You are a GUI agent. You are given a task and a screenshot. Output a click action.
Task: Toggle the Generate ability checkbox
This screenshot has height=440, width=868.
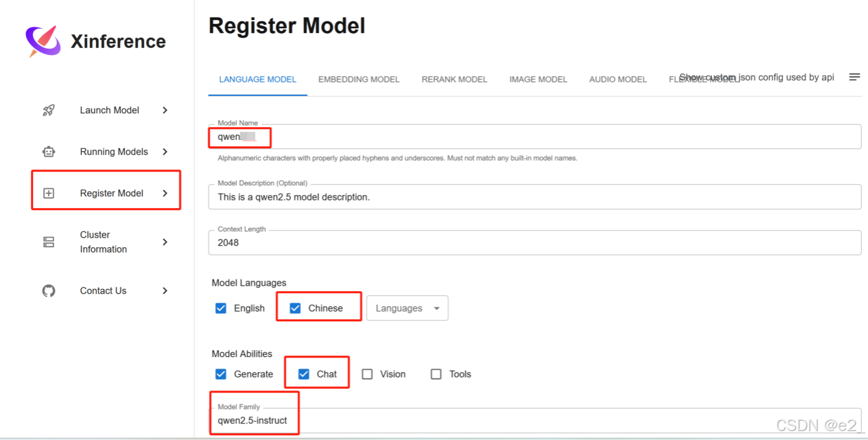tap(221, 374)
